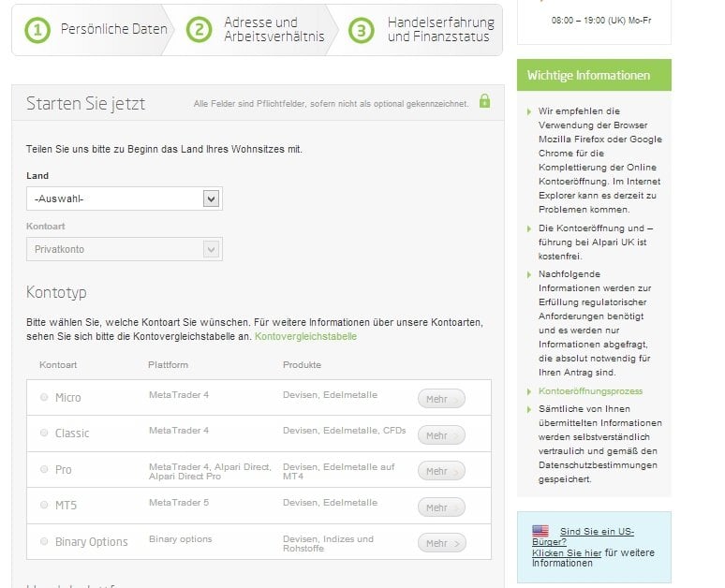Click the step 2 circle icon
Screen dimensions: 725x588
[199, 30]
